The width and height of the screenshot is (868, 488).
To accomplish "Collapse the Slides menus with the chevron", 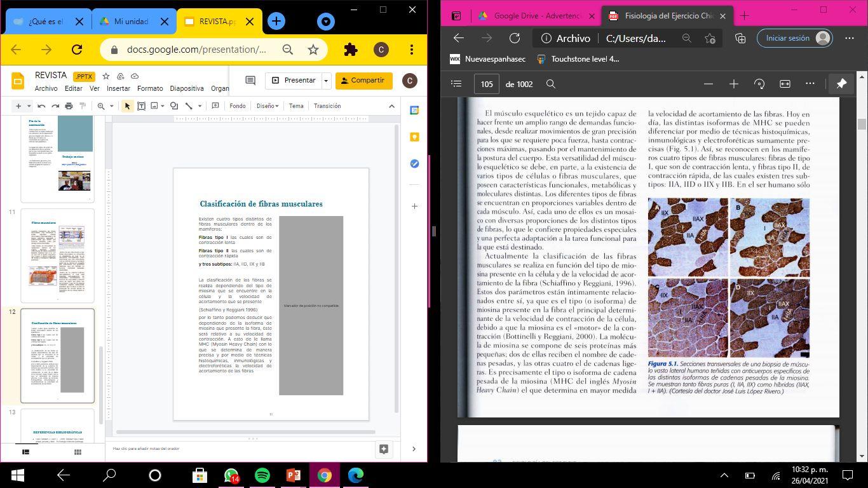I will 391,106.
